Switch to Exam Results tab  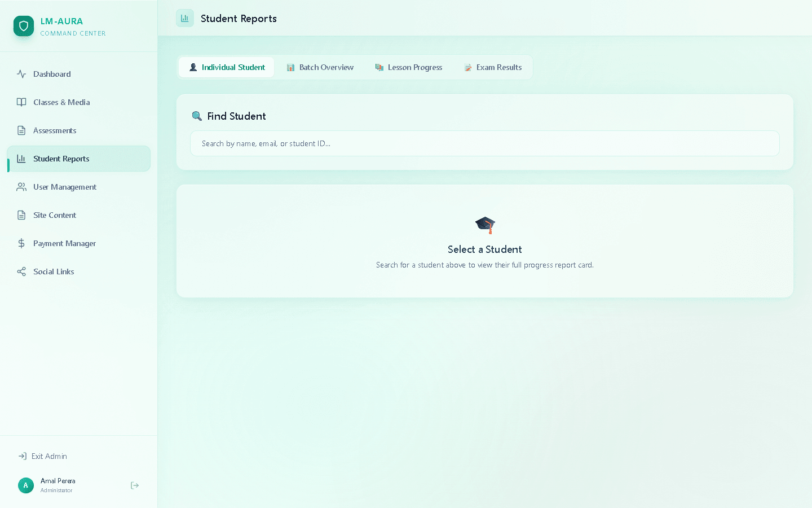coord(493,67)
